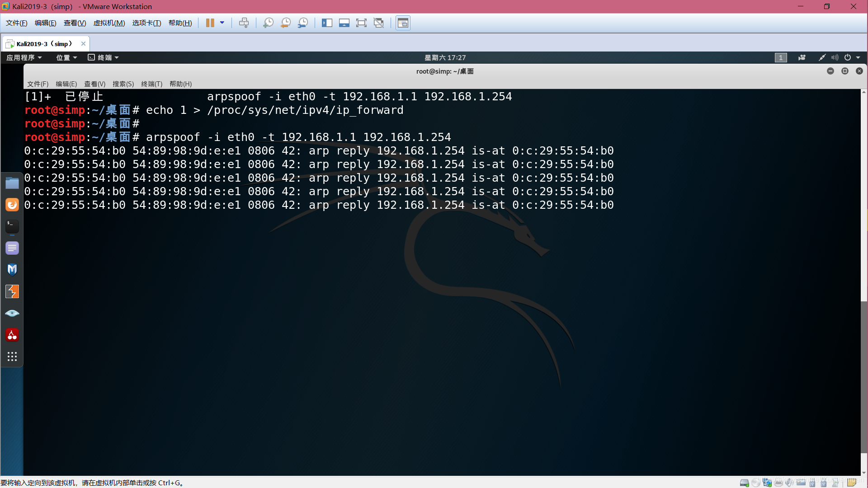868x488 pixels.
Task: Open the text editor notes dock icon
Action: pyautogui.click(x=12, y=248)
